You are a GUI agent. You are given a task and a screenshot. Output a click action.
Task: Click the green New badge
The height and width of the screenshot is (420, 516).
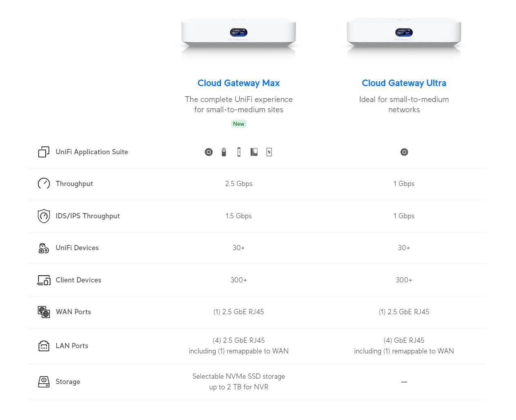pos(239,124)
